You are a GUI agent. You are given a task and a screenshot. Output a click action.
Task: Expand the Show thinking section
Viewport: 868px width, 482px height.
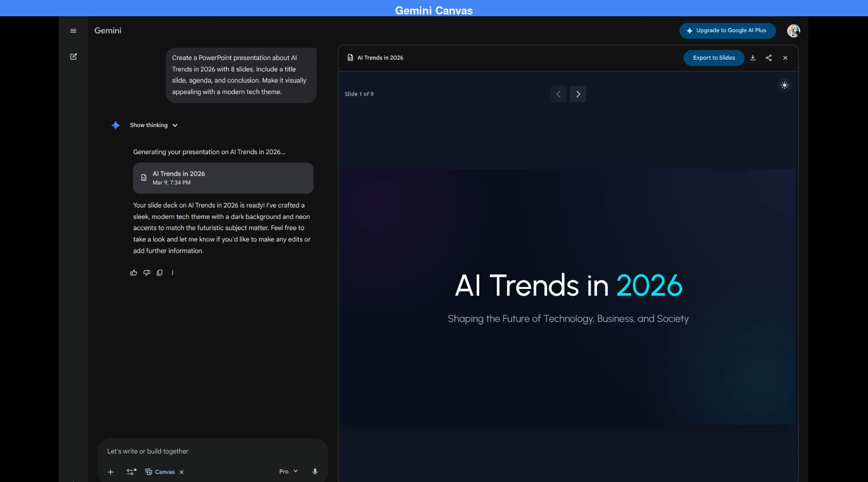pos(154,125)
